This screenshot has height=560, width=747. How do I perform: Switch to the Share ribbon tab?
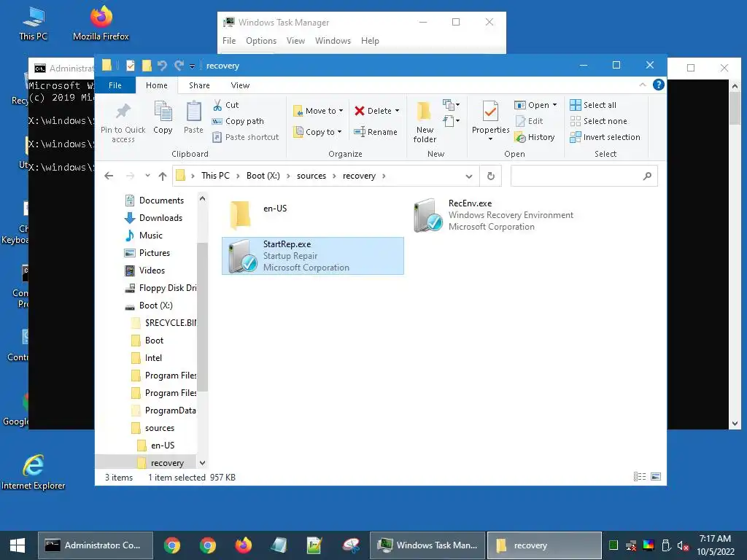(199, 85)
